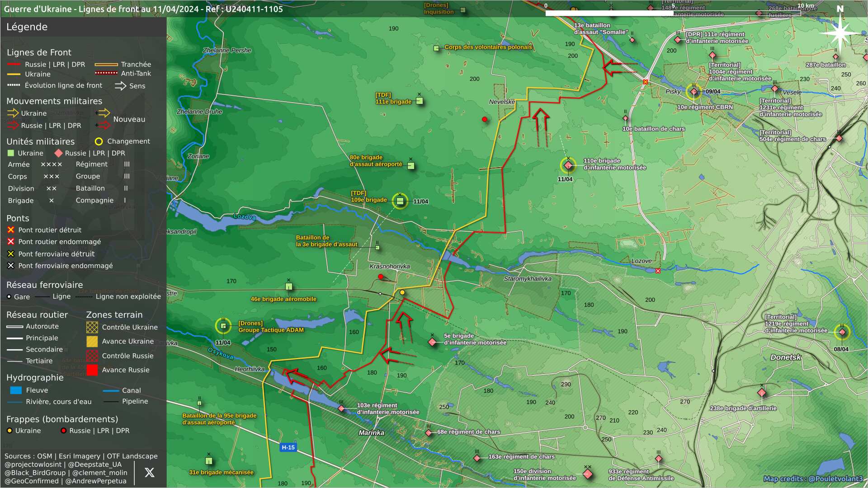Click the Frappes (bombardements) legend heading
This screenshot has width=868, height=488.
(62, 419)
